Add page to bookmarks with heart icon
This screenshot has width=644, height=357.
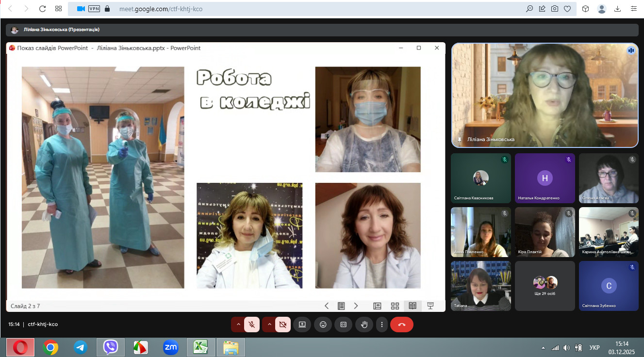[567, 9]
